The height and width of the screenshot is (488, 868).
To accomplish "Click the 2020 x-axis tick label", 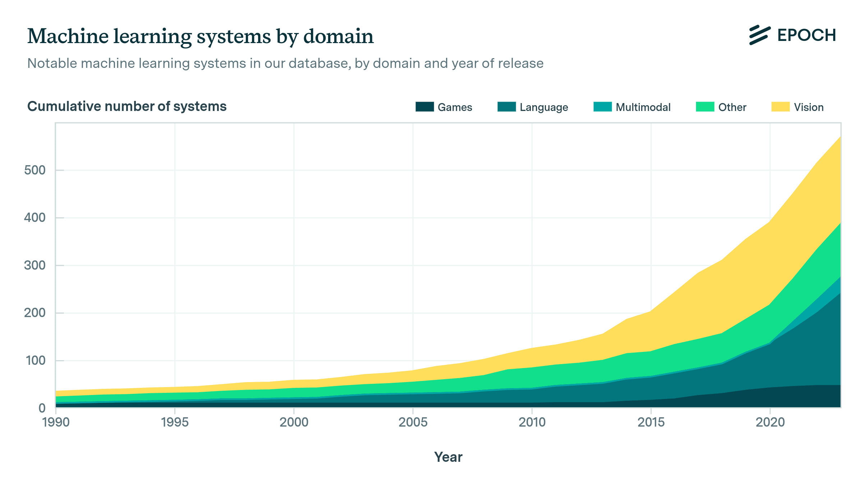I will 770,422.
